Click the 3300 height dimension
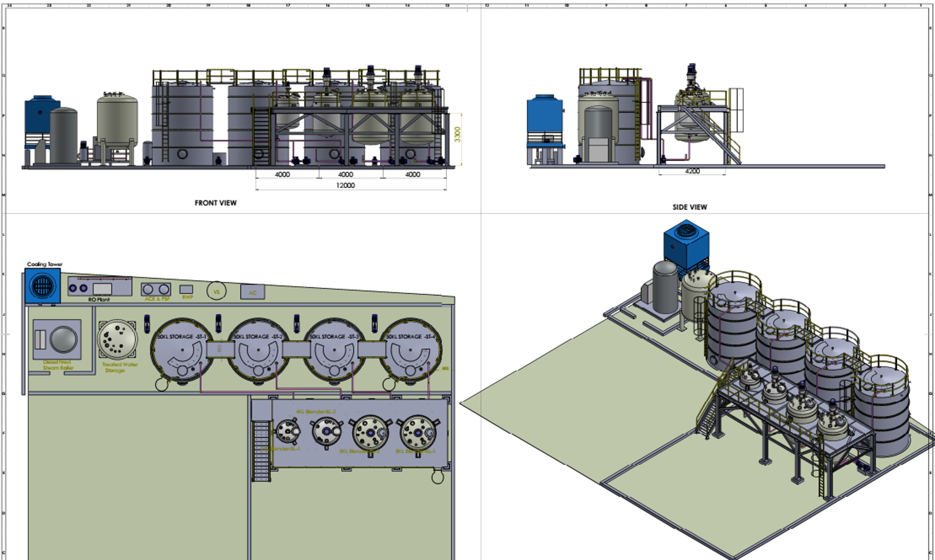This screenshot has width=935, height=560. pyautogui.click(x=457, y=135)
